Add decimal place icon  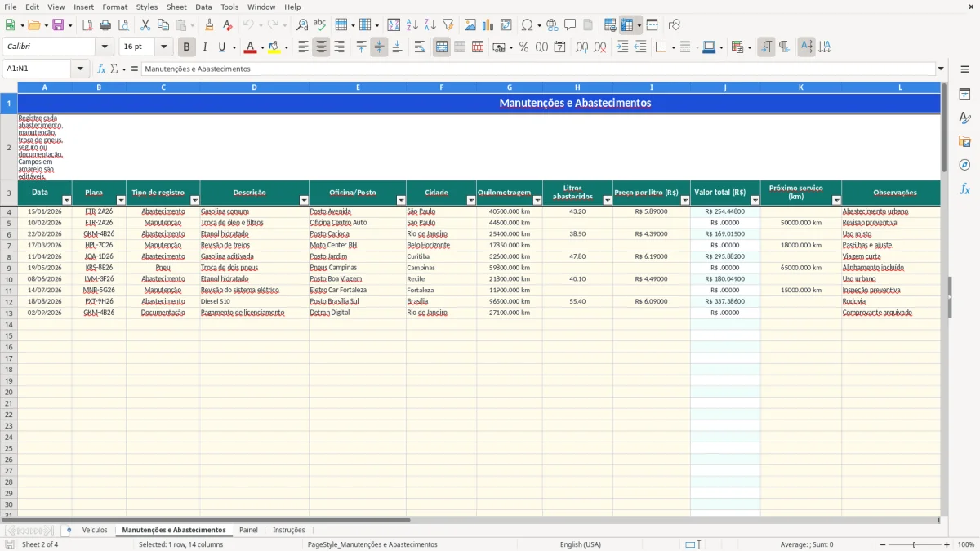[582, 47]
